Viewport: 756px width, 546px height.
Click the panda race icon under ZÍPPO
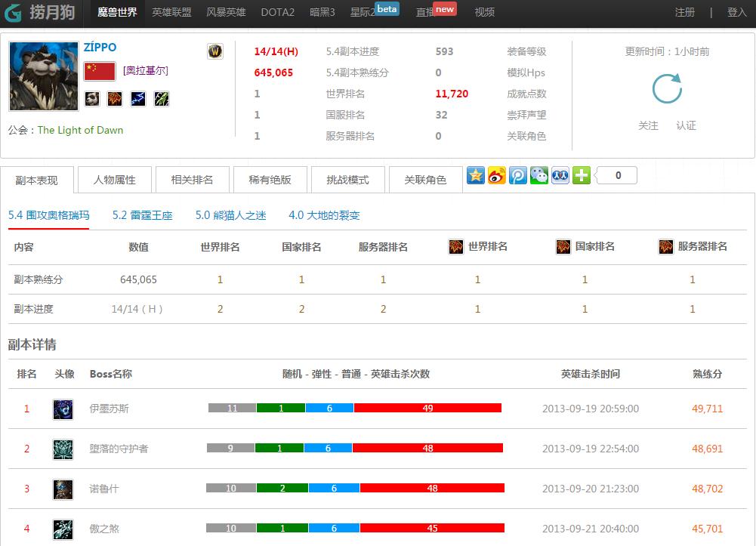pos(92,99)
